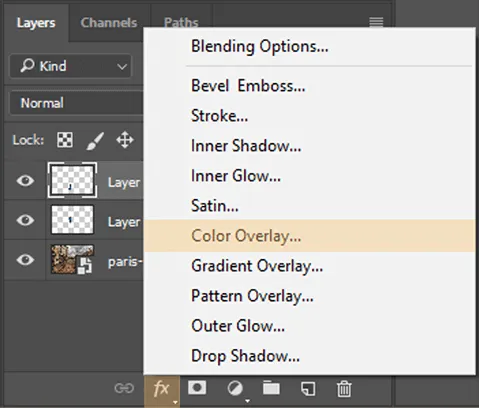The image size is (479, 408).
Task: Select Inner Glow... layer style
Action: click(309, 176)
